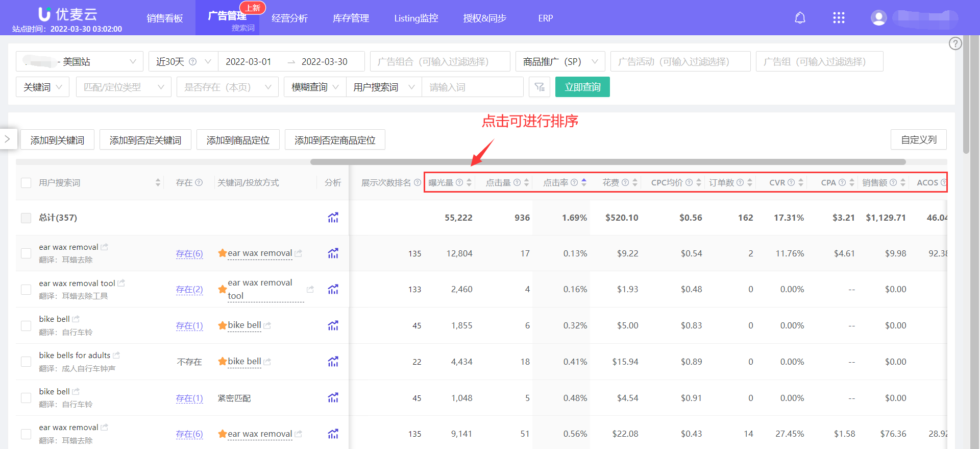The width and height of the screenshot is (980, 449).
Task: Sort by 点击率 column arrows
Action: tap(584, 182)
